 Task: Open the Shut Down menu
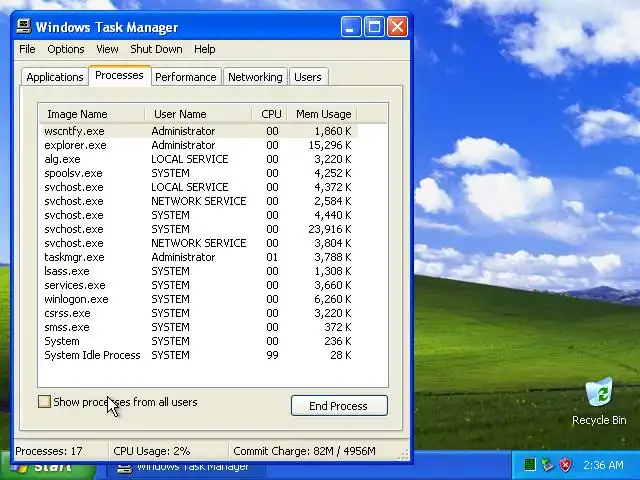click(x=156, y=49)
